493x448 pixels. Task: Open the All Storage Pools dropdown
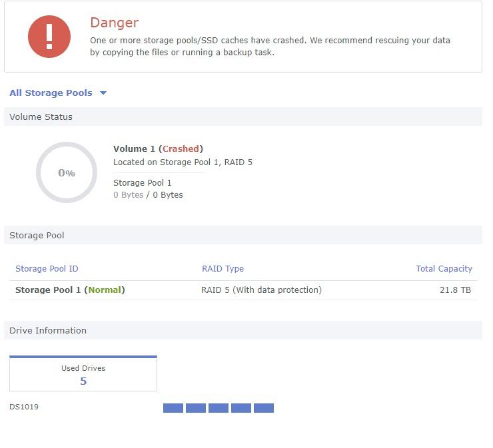coord(58,93)
